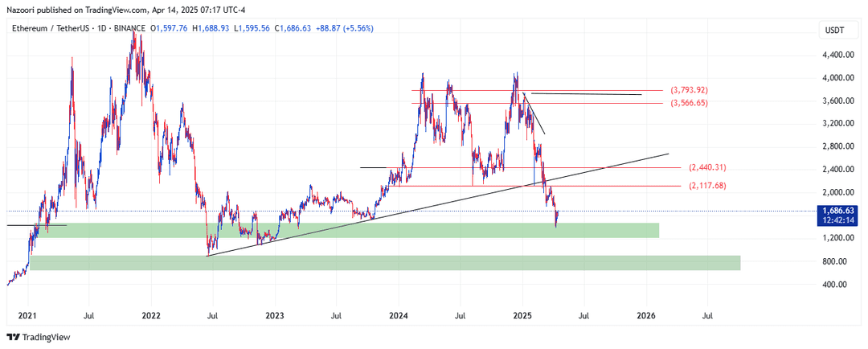
Task: Select the upper green support zone
Action: (x=345, y=231)
